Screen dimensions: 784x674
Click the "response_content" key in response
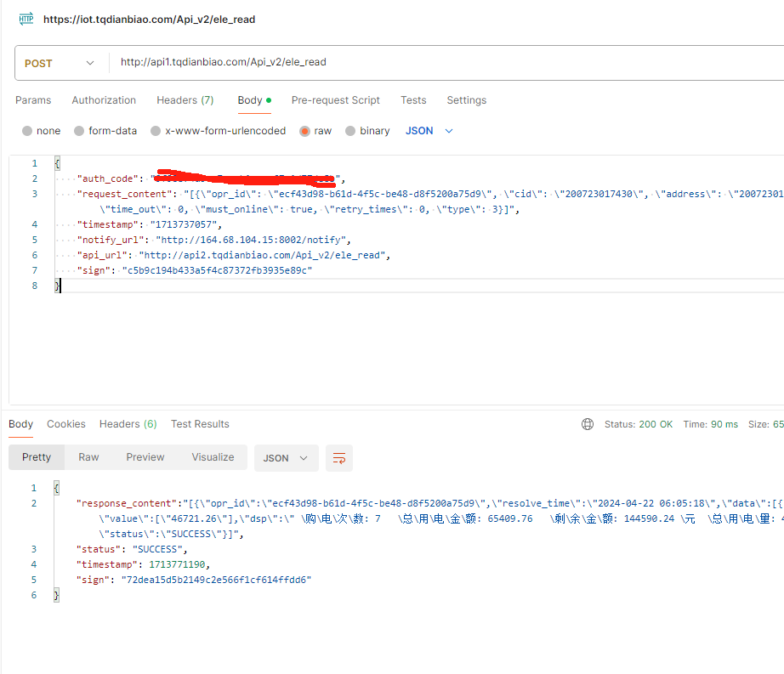[129, 504]
